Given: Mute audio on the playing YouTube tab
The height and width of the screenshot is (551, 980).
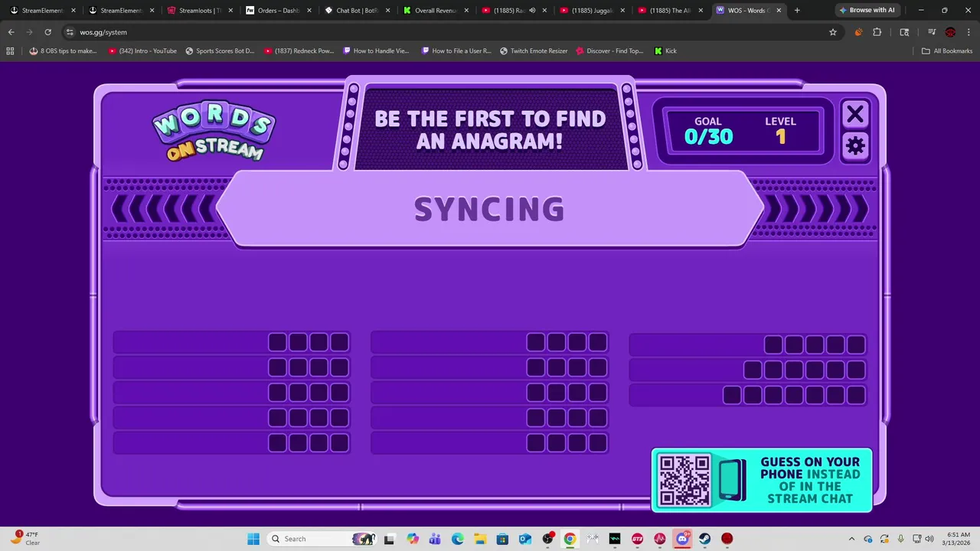Looking at the screenshot, I should pyautogui.click(x=532, y=11).
